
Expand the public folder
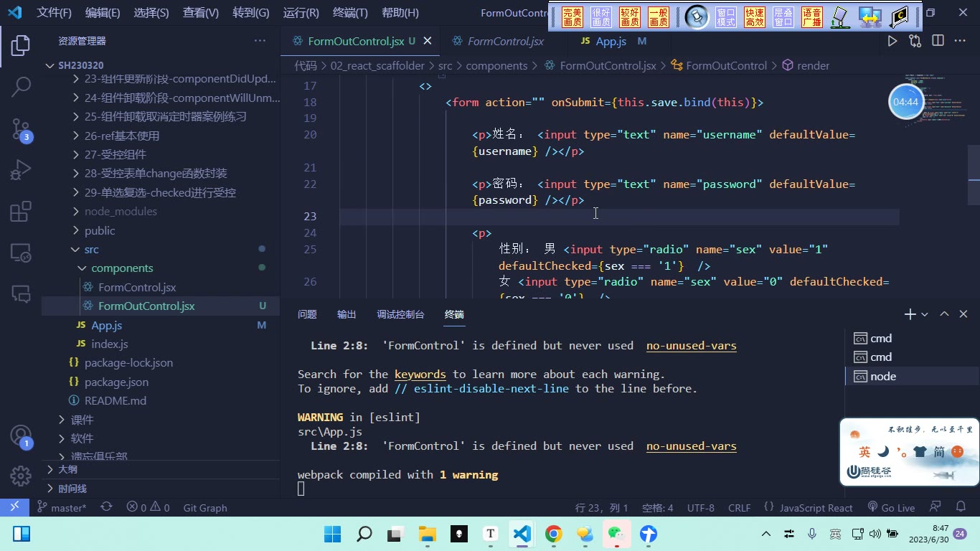click(100, 230)
